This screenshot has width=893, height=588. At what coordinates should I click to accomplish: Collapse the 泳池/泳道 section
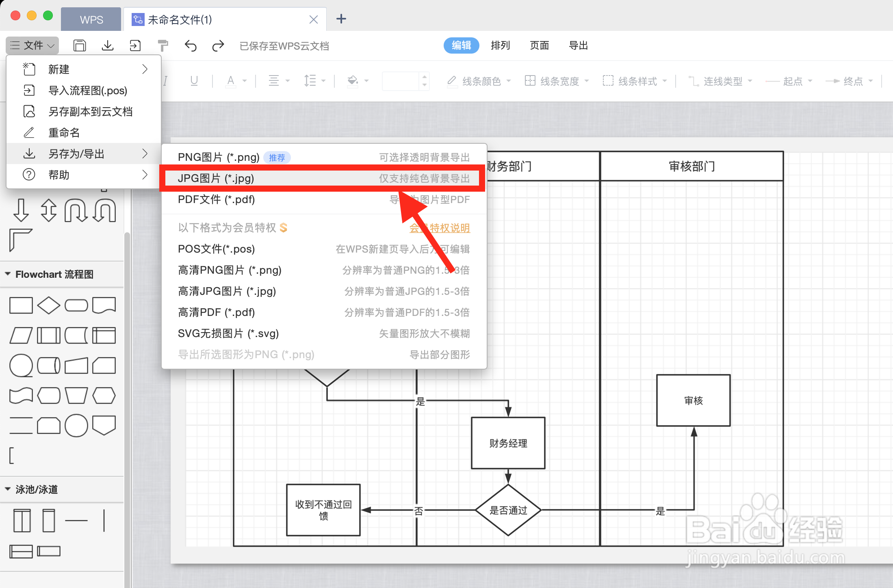point(8,489)
